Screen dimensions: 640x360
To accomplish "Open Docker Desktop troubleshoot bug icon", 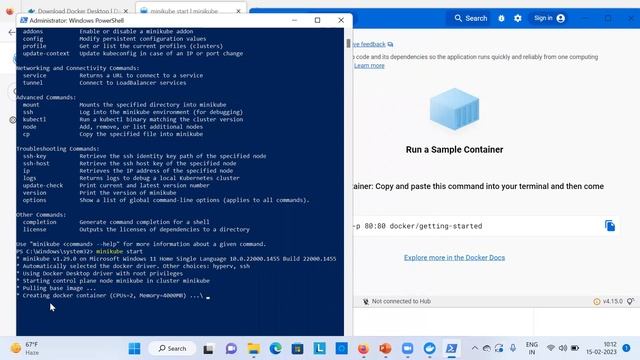I will coord(501,18).
